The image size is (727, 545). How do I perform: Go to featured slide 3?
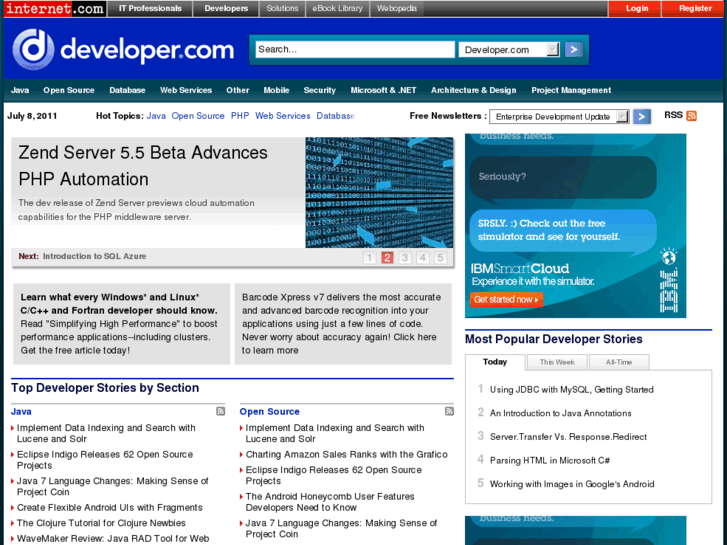pos(405,257)
